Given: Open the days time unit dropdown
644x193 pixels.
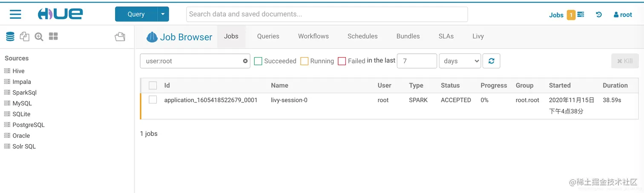Looking at the screenshot, I should coord(460,61).
